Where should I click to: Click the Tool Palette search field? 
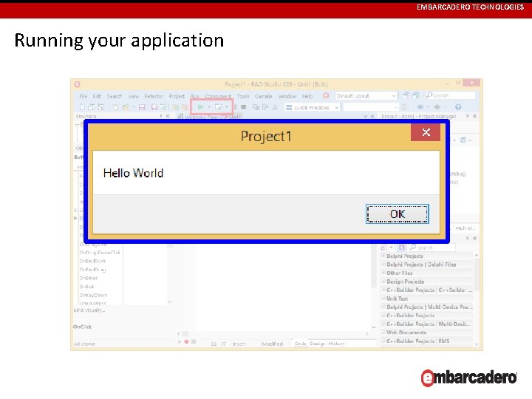(x=432, y=248)
